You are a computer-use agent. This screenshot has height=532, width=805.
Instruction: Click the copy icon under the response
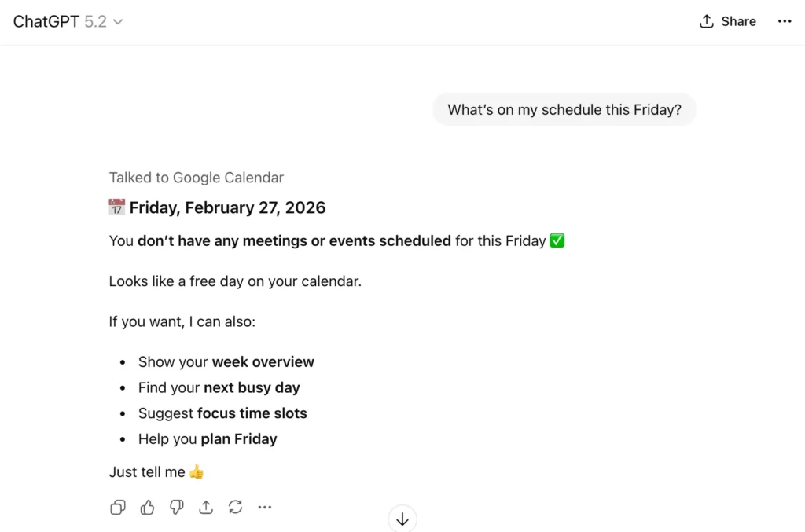(x=118, y=508)
